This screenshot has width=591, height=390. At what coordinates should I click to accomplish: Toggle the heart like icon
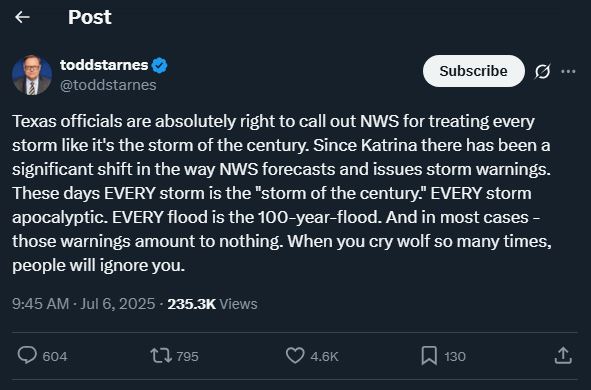[x=295, y=355]
